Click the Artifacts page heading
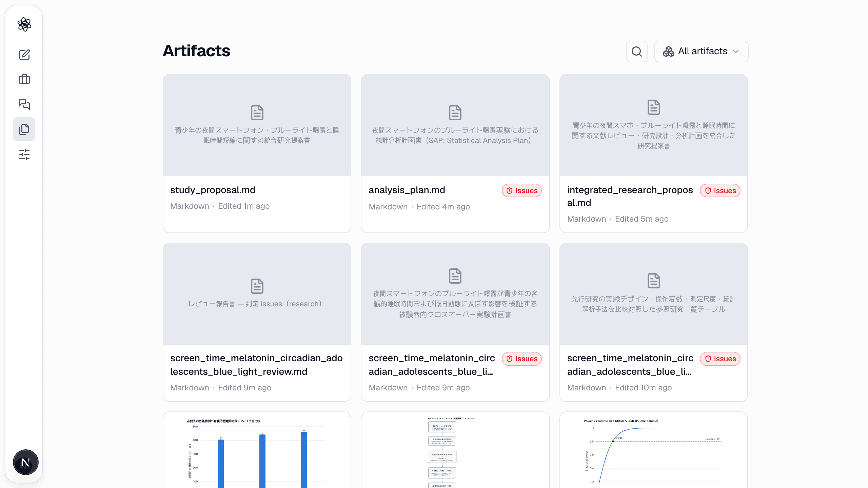The image size is (868, 488). pyautogui.click(x=196, y=51)
